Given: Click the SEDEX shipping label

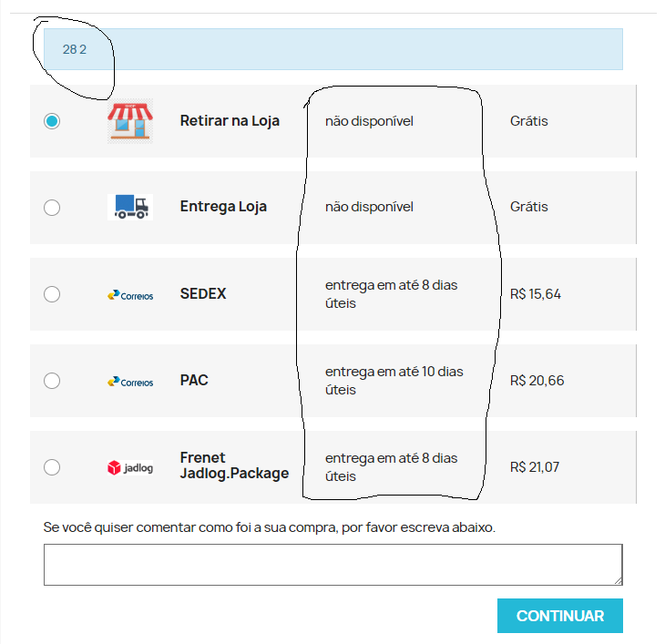Looking at the screenshot, I should point(203,293).
